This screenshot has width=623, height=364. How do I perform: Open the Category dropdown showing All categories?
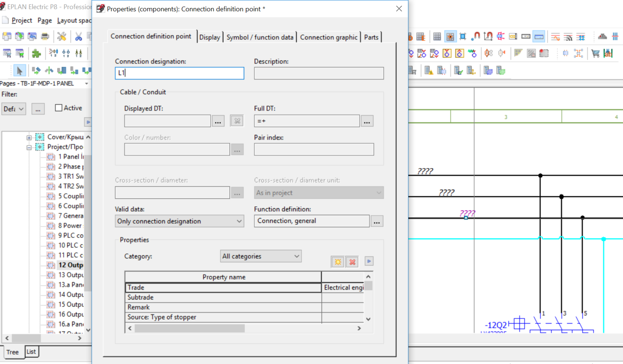coord(260,257)
